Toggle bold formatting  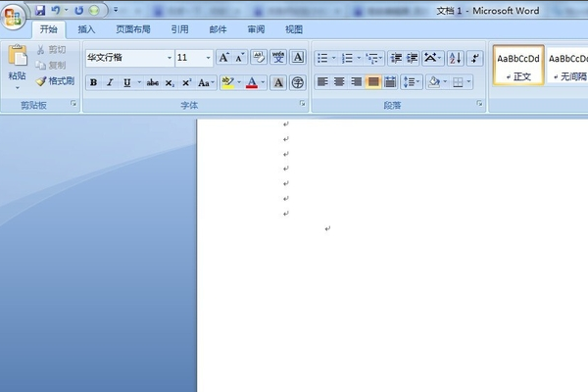(93, 82)
